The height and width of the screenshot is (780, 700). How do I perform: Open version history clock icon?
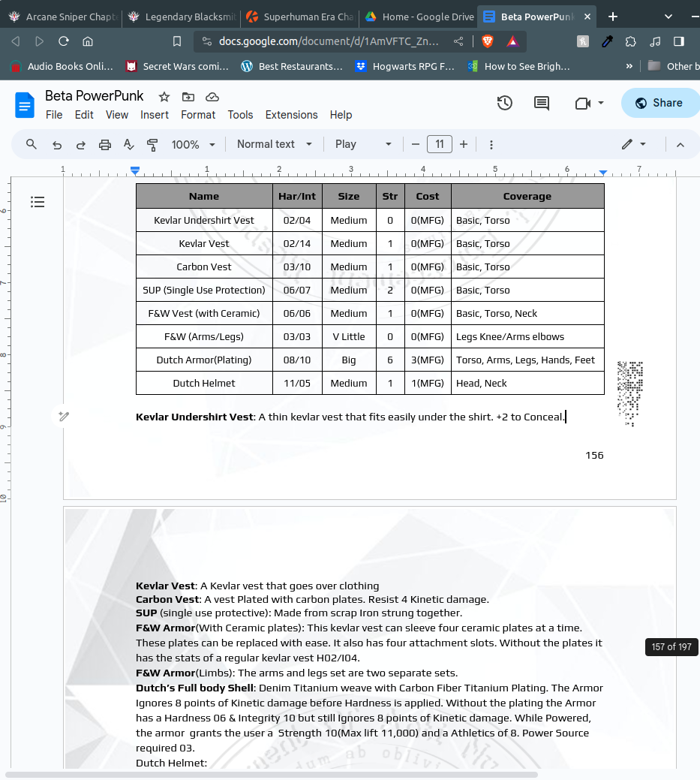[505, 103]
